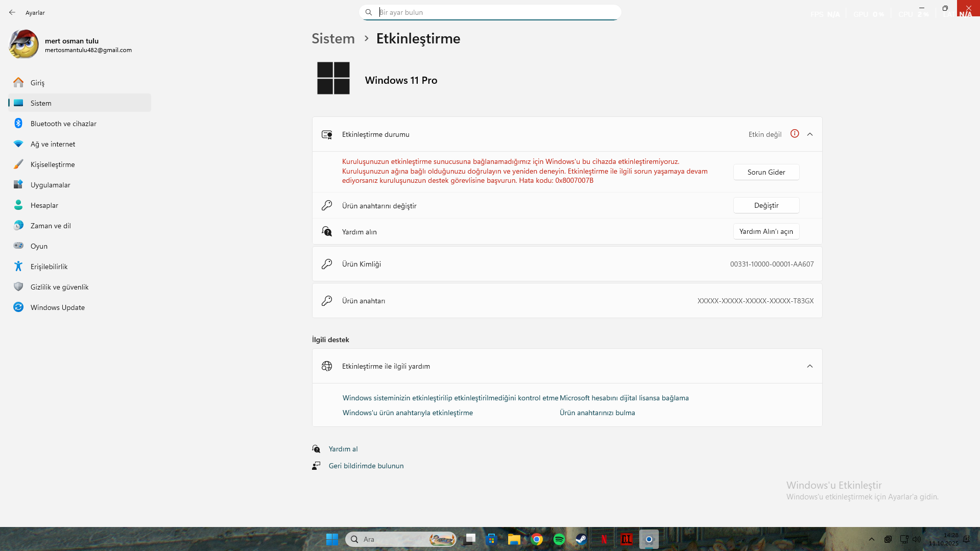The image size is (980, 551).
Task: Click the Sorun Gider button
Action: click(766, 172)
